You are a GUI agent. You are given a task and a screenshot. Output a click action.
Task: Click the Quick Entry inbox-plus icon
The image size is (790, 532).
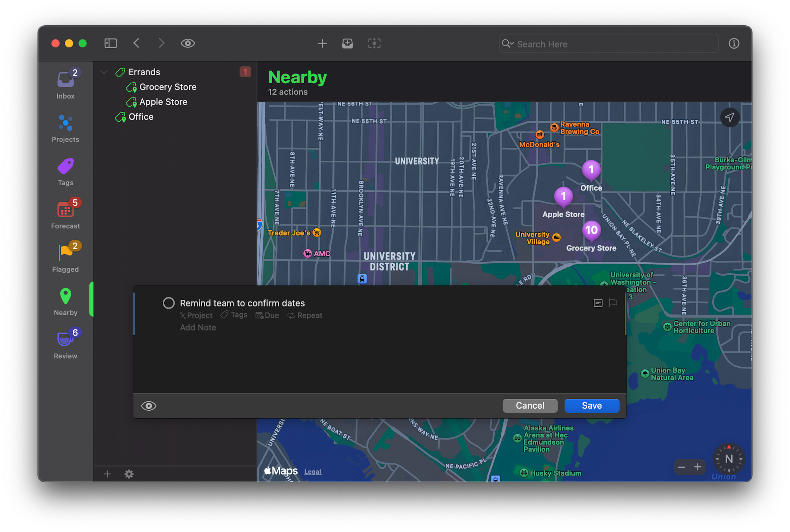[348, 43]
